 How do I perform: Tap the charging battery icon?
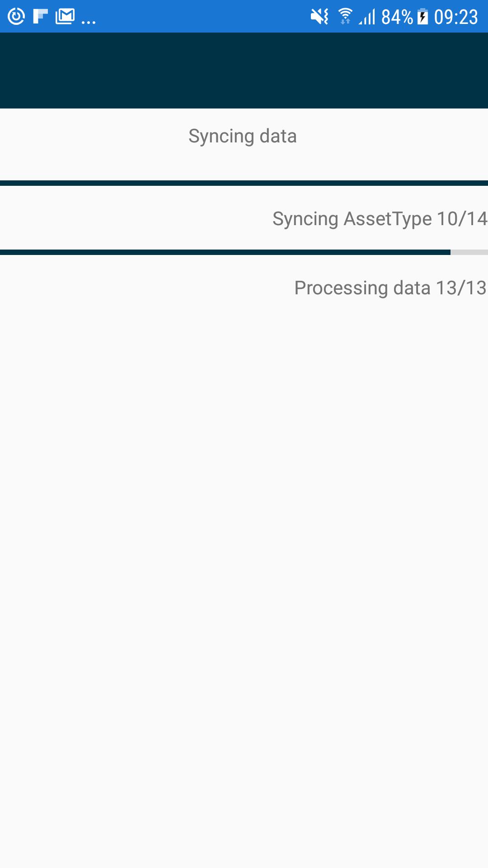tap(422, 17)
